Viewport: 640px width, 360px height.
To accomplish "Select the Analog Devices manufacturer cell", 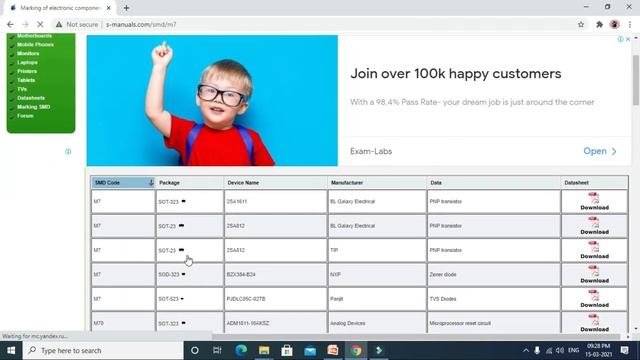I will pos(377,323).
